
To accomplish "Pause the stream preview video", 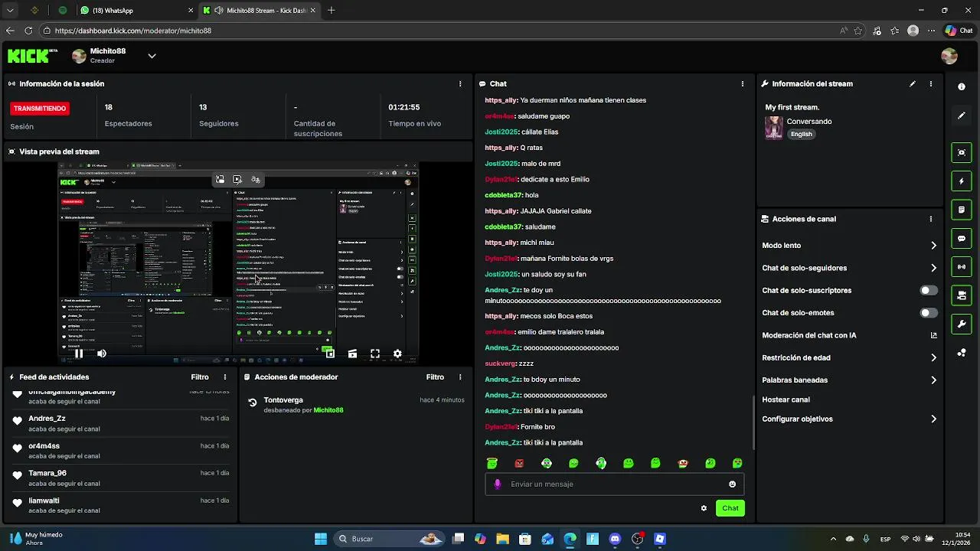I will 79,354.
